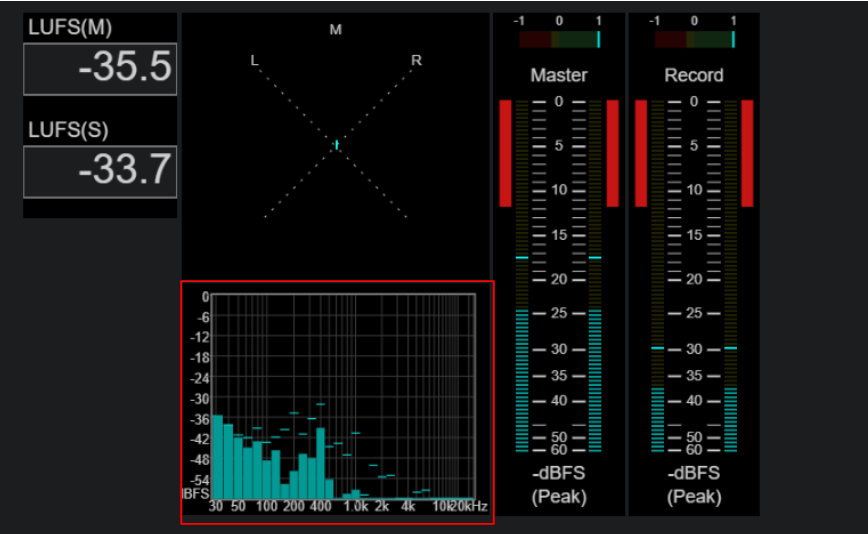Click the Record correlation meter bar
This screenshot has width=868, height=534.
695,39
